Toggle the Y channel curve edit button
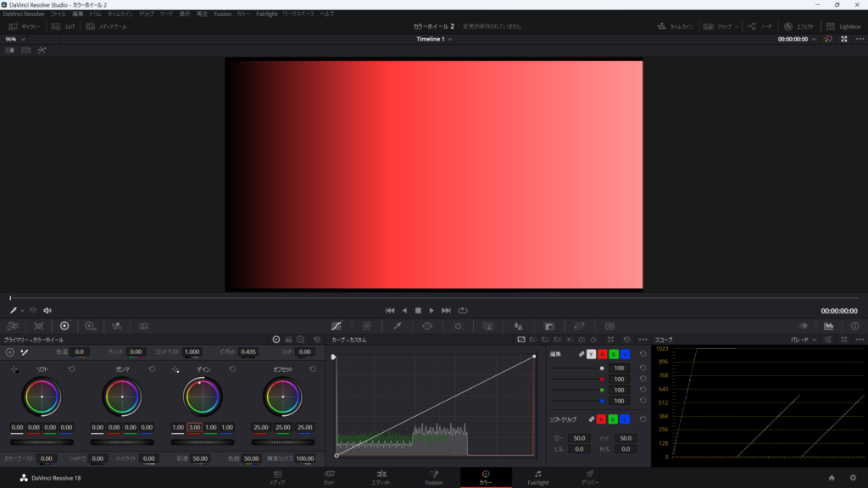 pos(591,353)
